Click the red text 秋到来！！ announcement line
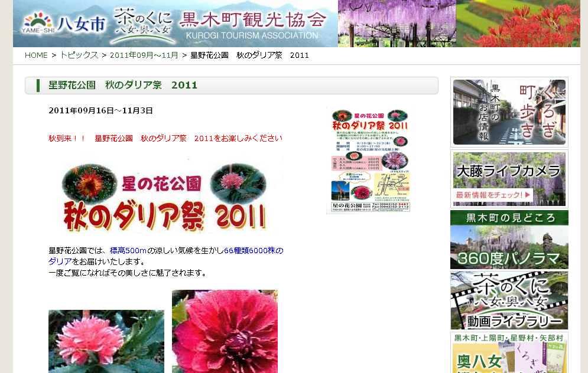 (x=165, y=138)
